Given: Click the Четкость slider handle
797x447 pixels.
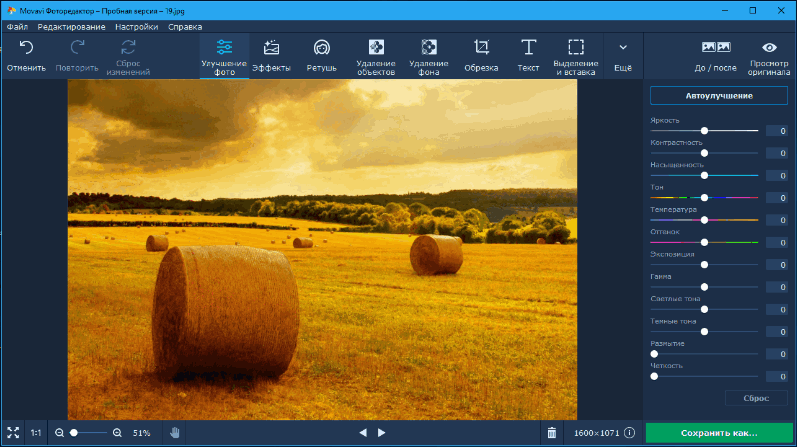Looking at the screenshot, I should pyautogui.click(x=654, y=376).
